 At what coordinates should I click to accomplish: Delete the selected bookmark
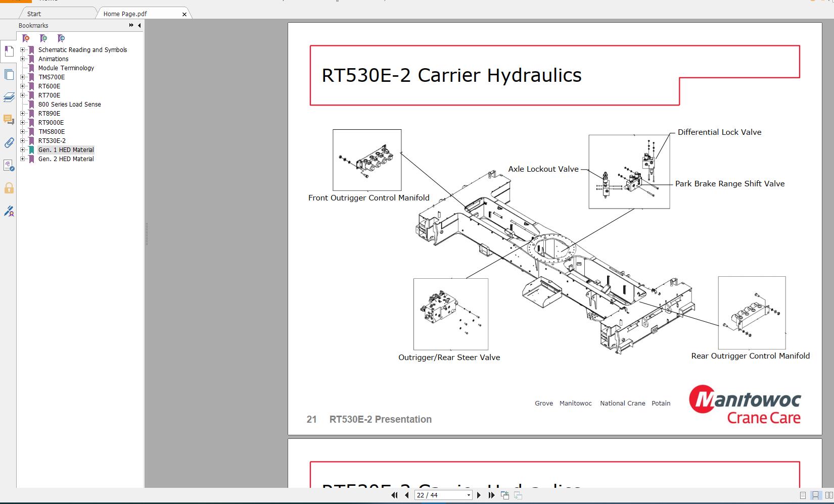coord(26,38)
